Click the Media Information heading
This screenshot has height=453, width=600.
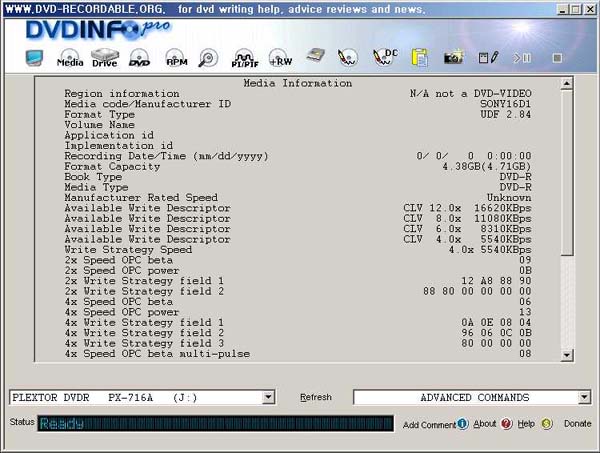[x=298, y=83]
